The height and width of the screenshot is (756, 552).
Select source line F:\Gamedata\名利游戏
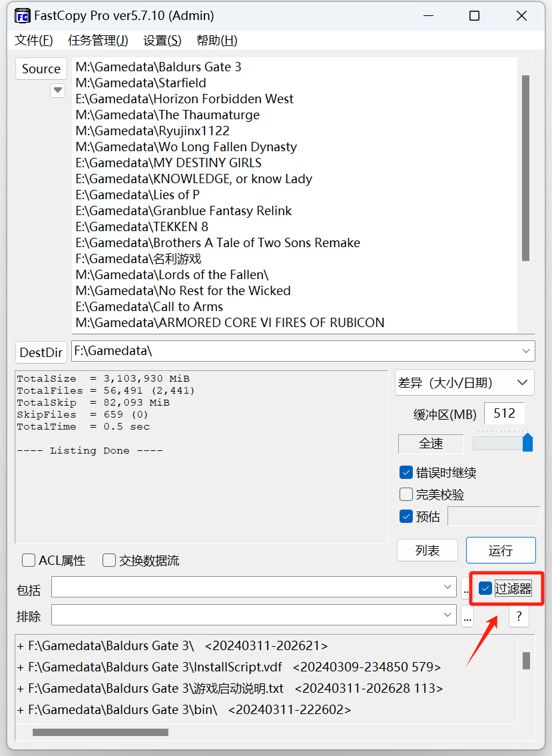coord(138,258)
